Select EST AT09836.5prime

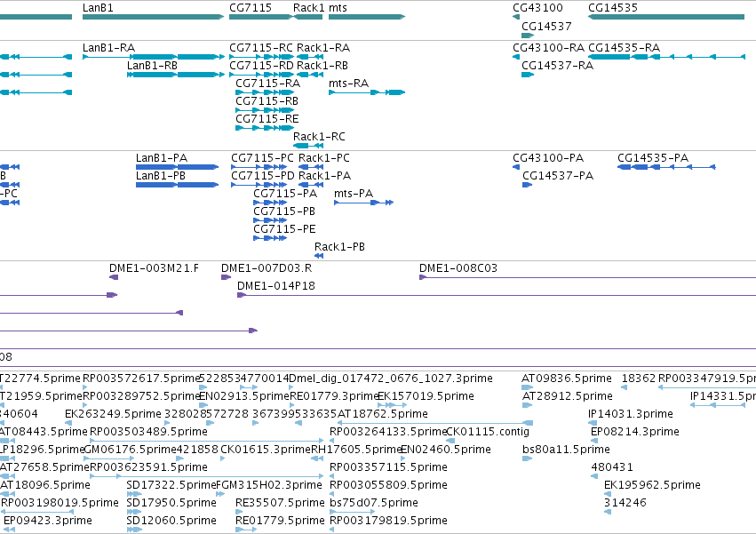pos(527,387)
